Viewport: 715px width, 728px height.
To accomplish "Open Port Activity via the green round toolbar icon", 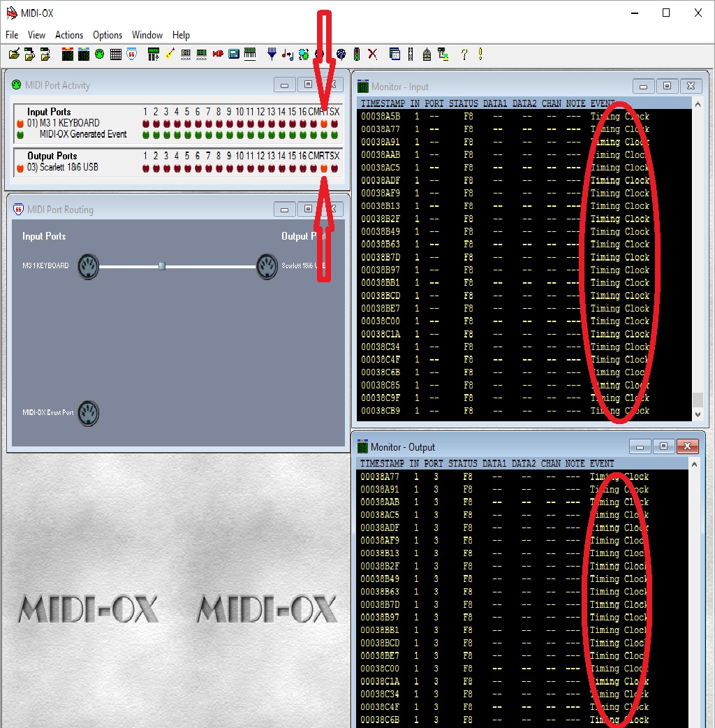I will coord(100,54).
